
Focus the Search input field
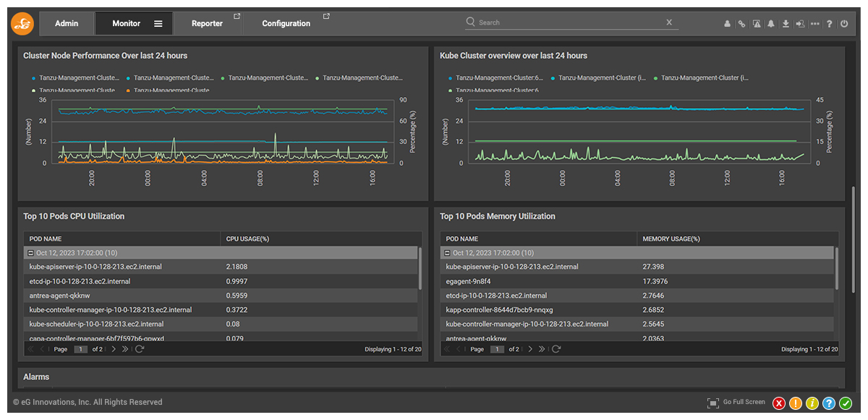[570, 22]
